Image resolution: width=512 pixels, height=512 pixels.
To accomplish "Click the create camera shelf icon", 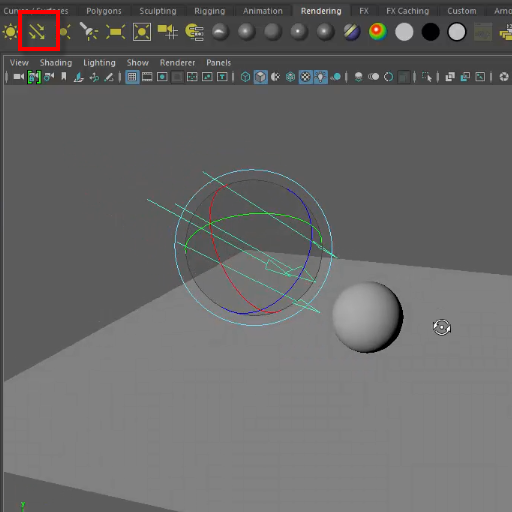I will click(x=167, y=32).
